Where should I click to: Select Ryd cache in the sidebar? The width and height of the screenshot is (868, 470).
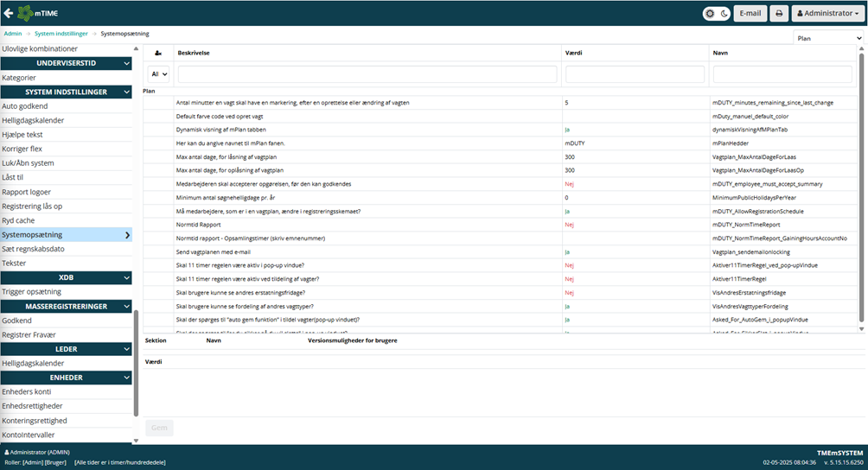coord(20,220)
